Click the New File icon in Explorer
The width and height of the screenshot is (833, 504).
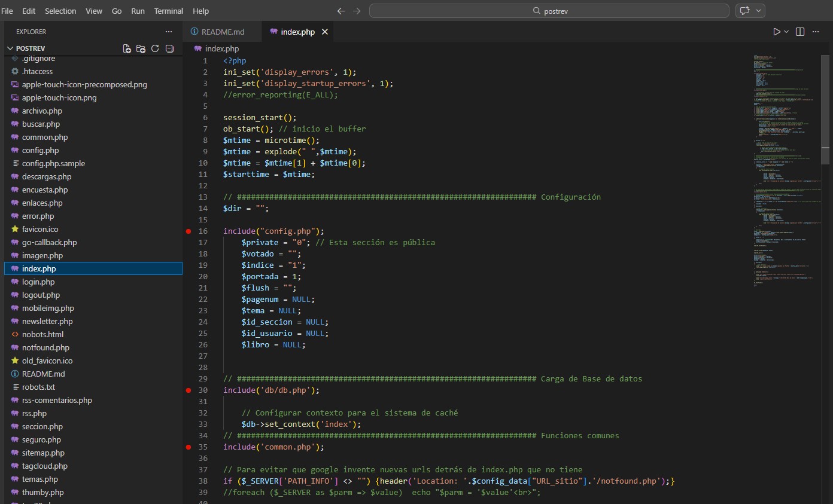coord(127,48)
